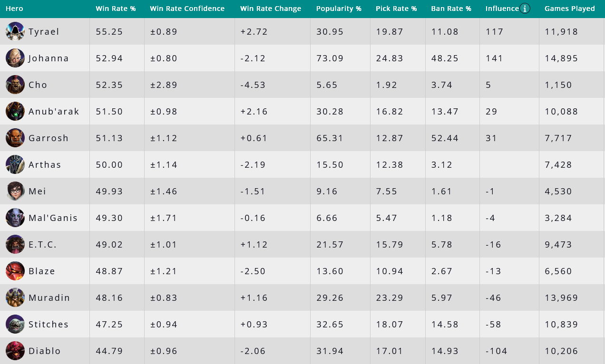Open the Arthas hero name link
Image resolution: width=605 pixels, height=364 pixels.
pyautogui.click(x=45, y=165)
